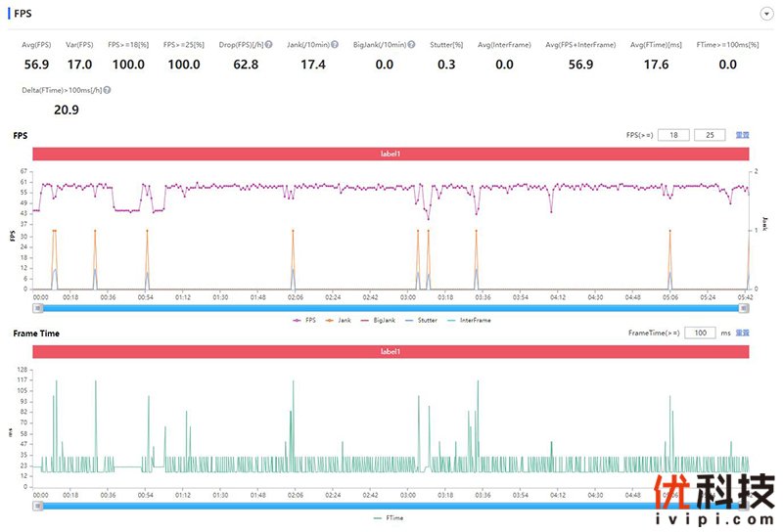783x532 pixels.
Task: Click reset link beside FrameTime threshold
Action: click(743, 333)
